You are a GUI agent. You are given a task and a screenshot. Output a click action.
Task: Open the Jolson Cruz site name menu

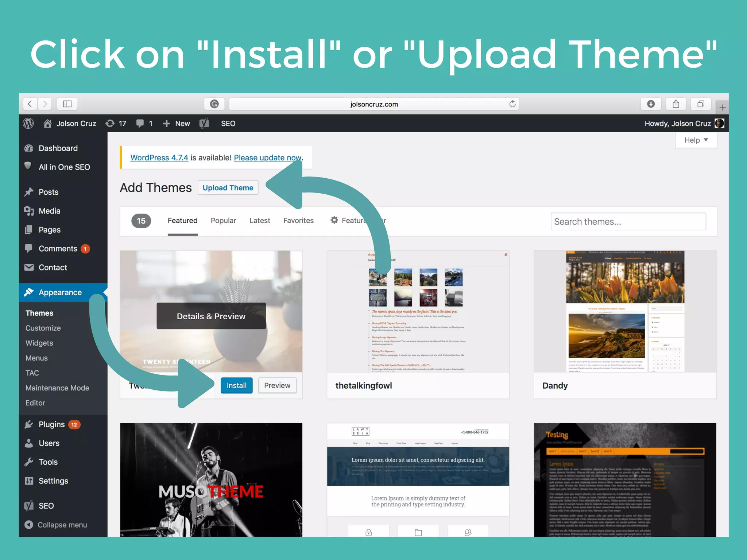point(70,124)
